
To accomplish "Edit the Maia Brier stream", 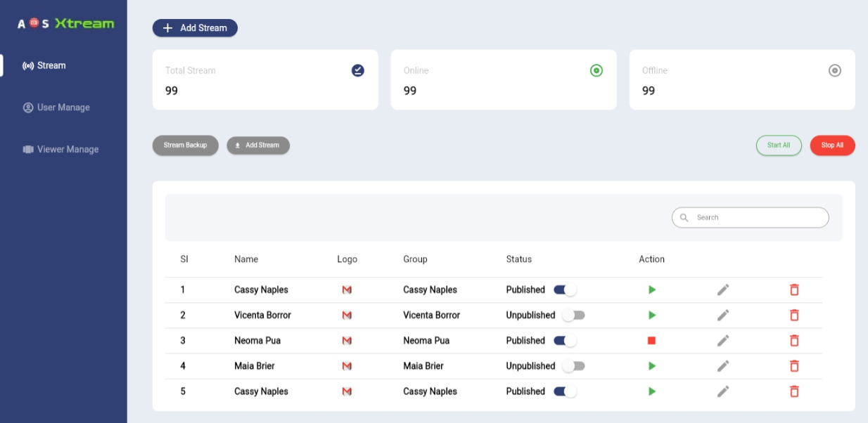I will pos(722,365).
